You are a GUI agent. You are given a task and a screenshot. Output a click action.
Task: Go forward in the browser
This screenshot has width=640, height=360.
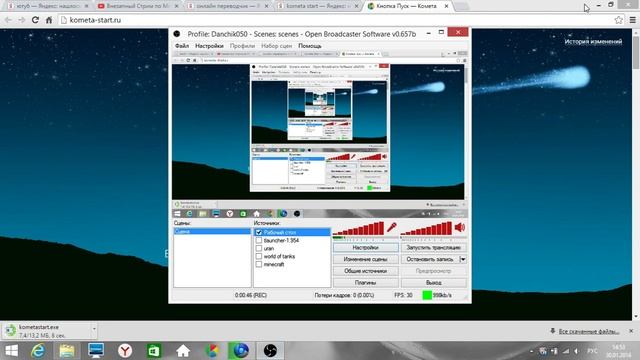tap(22, 20)
